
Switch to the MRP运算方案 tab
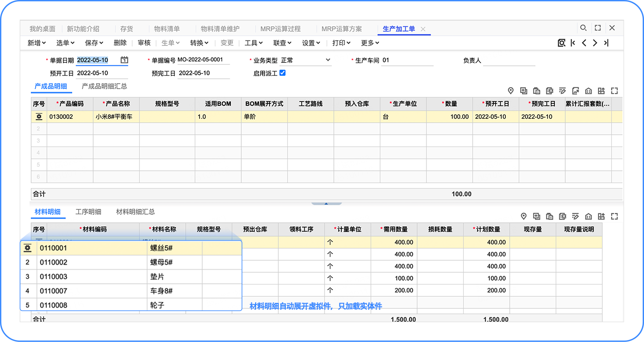pyautogui.click(x=342, y=29)
